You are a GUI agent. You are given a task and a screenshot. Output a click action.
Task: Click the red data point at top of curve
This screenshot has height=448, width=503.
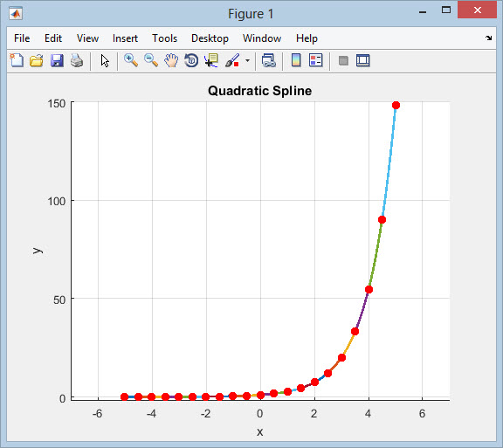(x=396, y=106)
